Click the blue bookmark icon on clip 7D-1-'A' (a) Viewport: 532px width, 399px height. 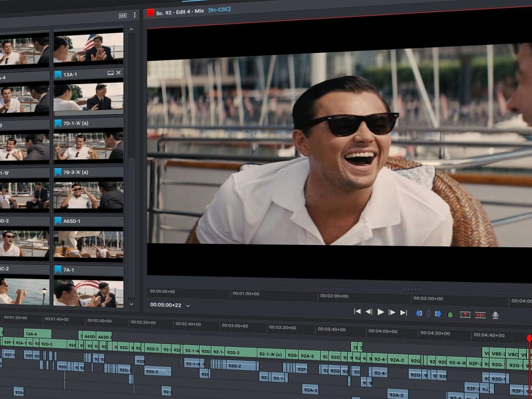tap(58, 123)
